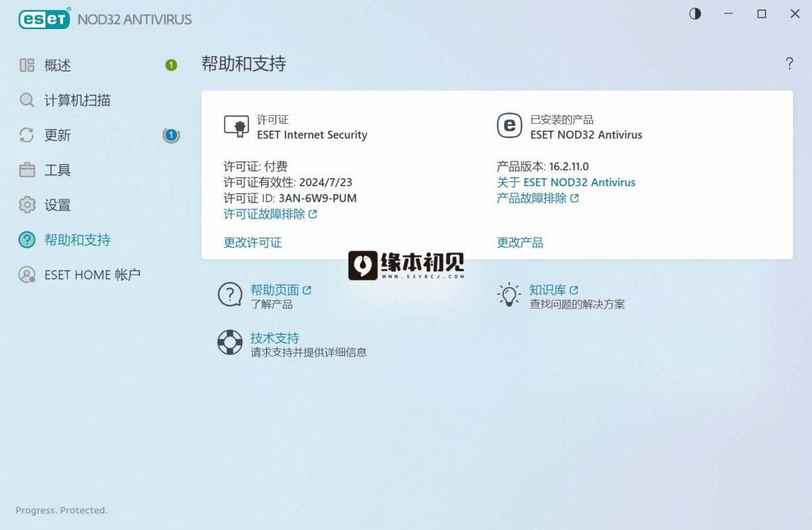
Task: Open the 知识库 link
Action: pyautogui.click(x=547, y=290)
